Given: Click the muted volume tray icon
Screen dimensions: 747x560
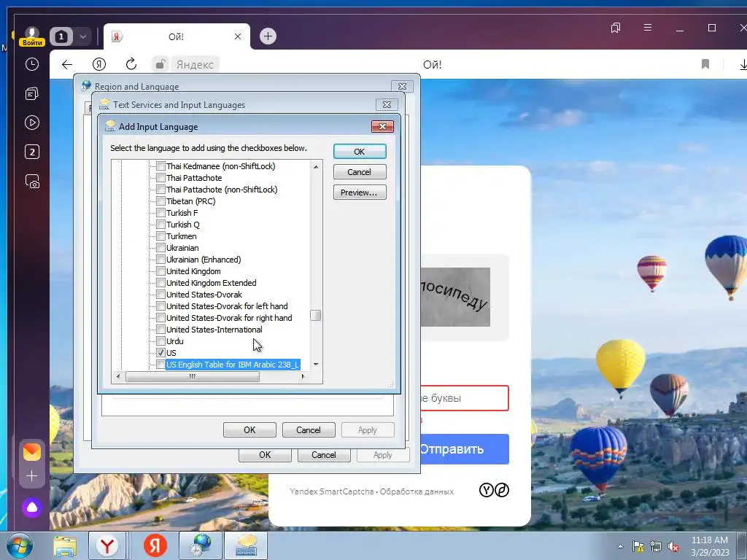Looking at the screenshot, I should coord(673,546).
